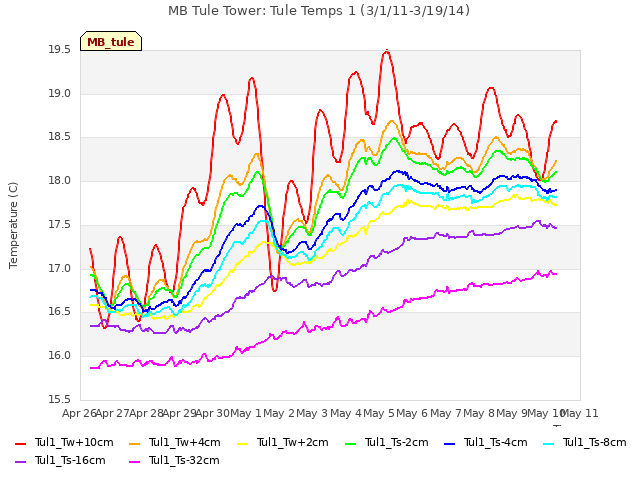Click the May 5 x-axis date label
The image size is (640, 480).
point(379,413)
